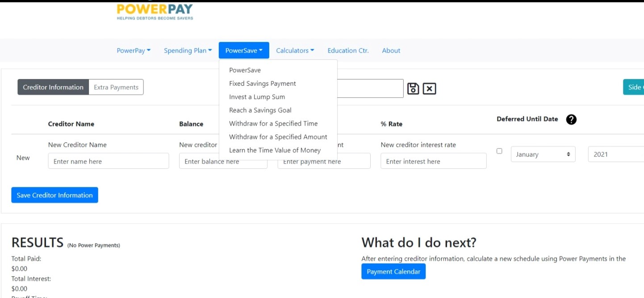The height and width of the screenshot is (298, 644).
Task: Open the 2021 year dropdown
Action: click(x=616, y=154)
